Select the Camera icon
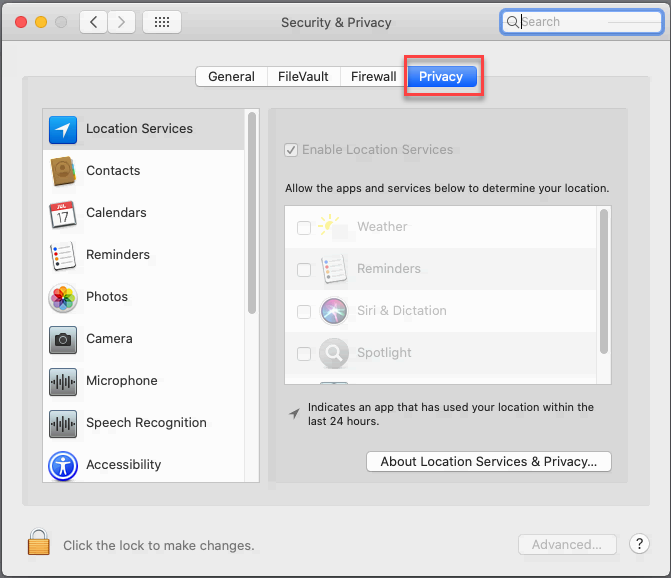This screenshot has height=578, width=671. tap(63, 339)
